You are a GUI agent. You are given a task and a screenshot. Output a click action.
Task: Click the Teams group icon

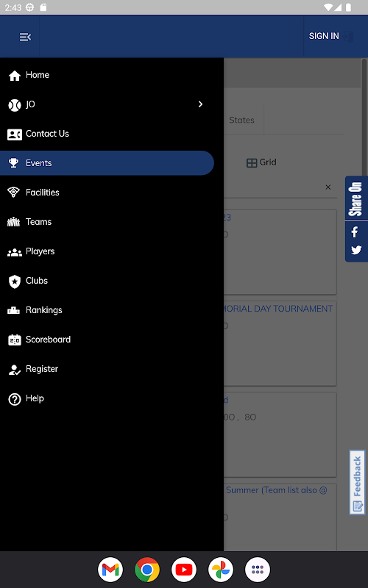click(13, 222)
